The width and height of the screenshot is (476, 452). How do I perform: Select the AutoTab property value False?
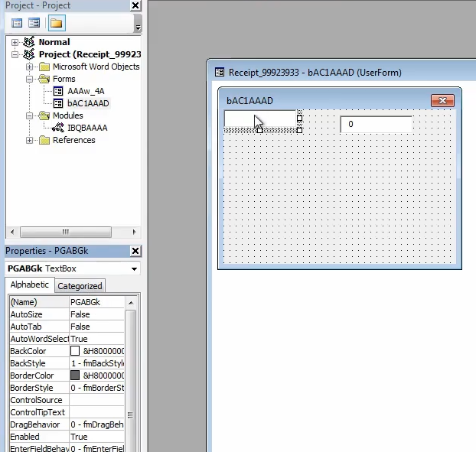[97, 327]
